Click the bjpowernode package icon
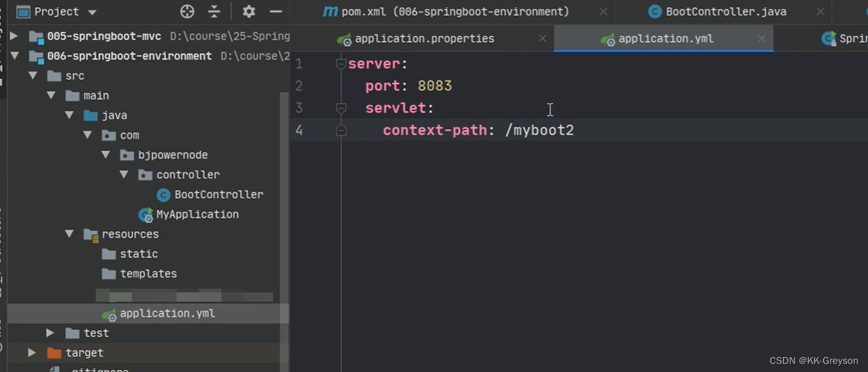This screenshot has width=868, height=372. click(127, 155)
